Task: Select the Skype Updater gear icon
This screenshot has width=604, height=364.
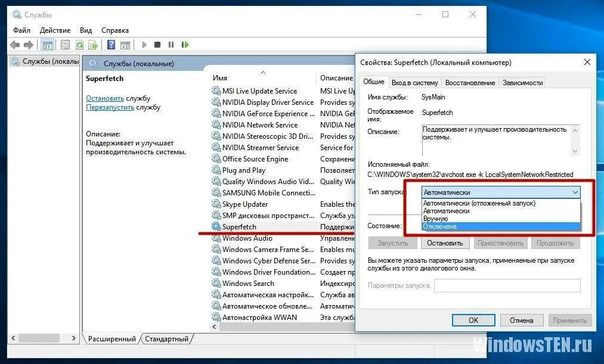Action: (216, 204)
